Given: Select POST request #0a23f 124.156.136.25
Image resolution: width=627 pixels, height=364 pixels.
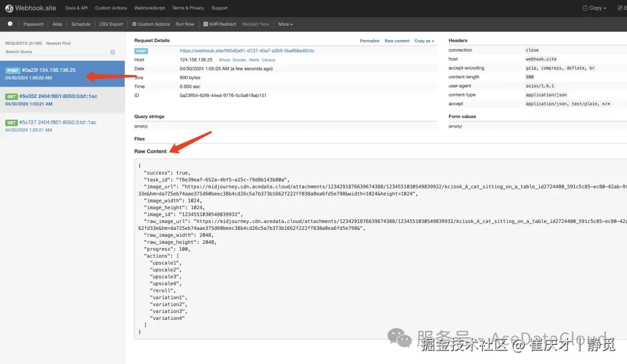Looking at the screenshot, I should (62, 74).
